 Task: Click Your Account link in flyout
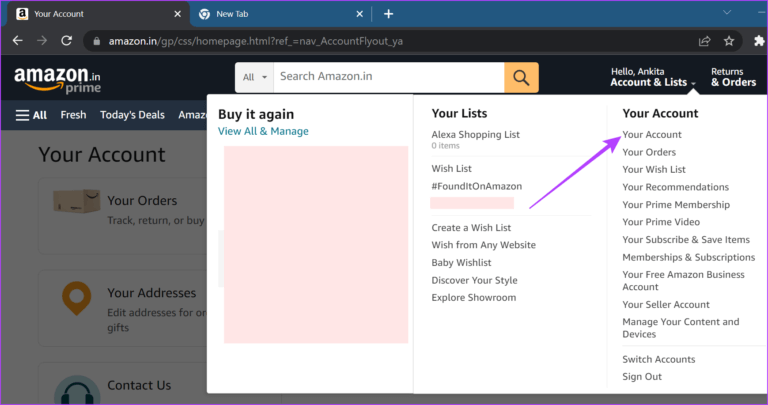(652, 135)
